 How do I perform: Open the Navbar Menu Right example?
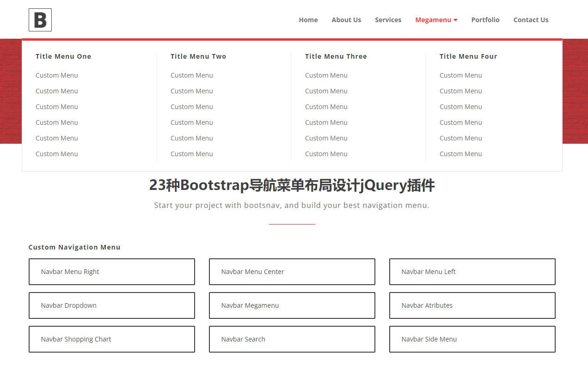(x=112, y=272)
